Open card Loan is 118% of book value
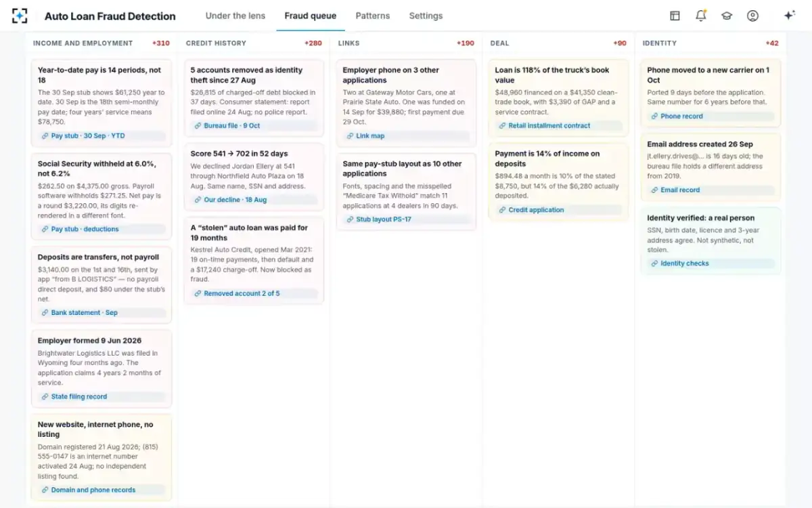Image resolution: width=812 pixels, height=508 pixels. click(x=558, y=98)
